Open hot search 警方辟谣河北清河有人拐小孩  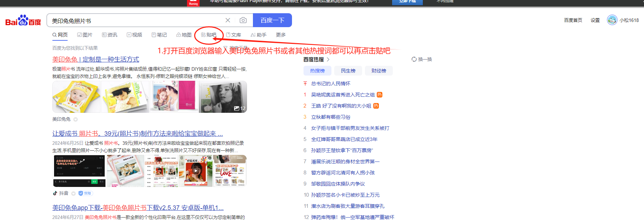click(x=343, y=173)
